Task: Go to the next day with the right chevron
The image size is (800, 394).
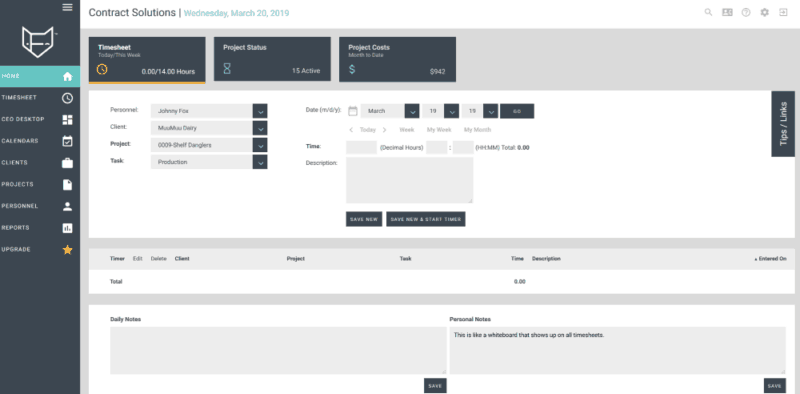Action: pos(385,130)
